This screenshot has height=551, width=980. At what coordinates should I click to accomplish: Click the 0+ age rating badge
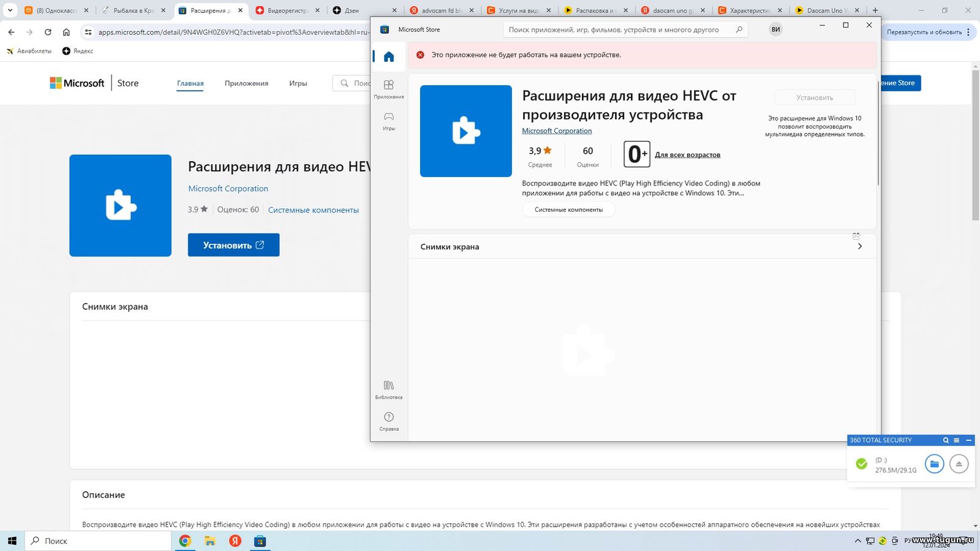636,154
